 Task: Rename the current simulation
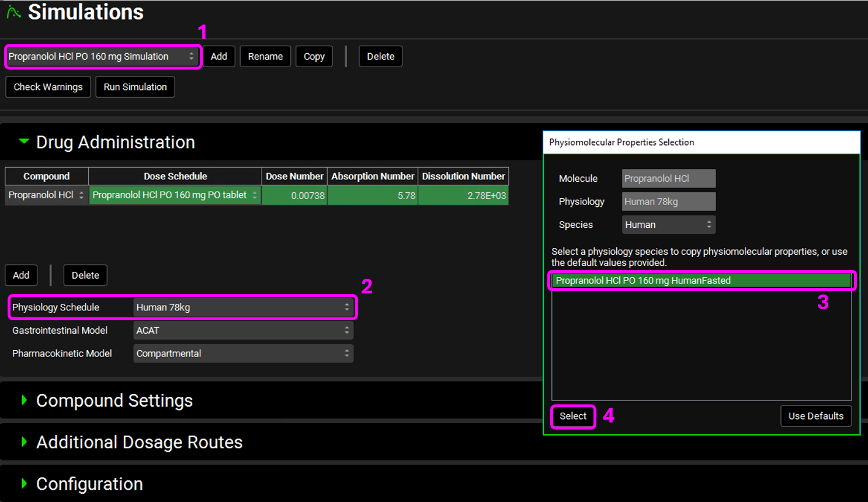click(265, 57)
